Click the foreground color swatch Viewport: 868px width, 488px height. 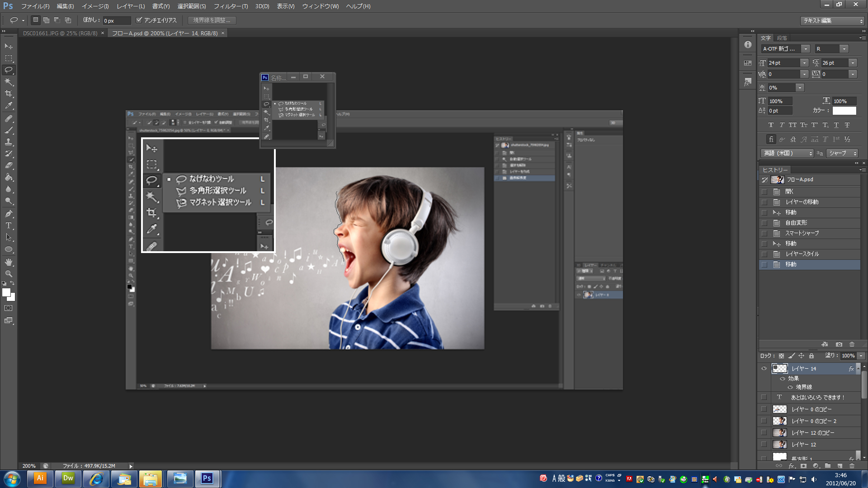pyautogui.click(x=6, y=293)
